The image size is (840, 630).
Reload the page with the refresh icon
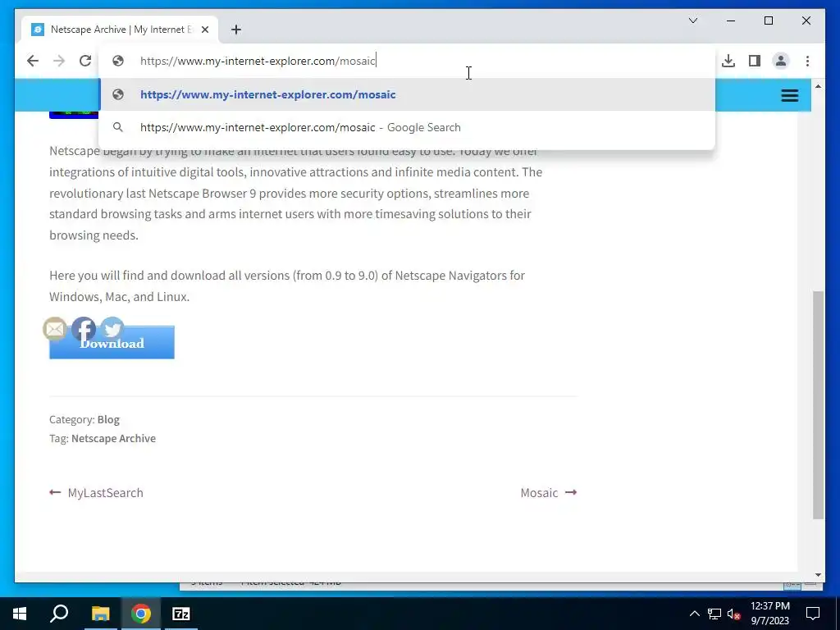[x=85, y=61]
